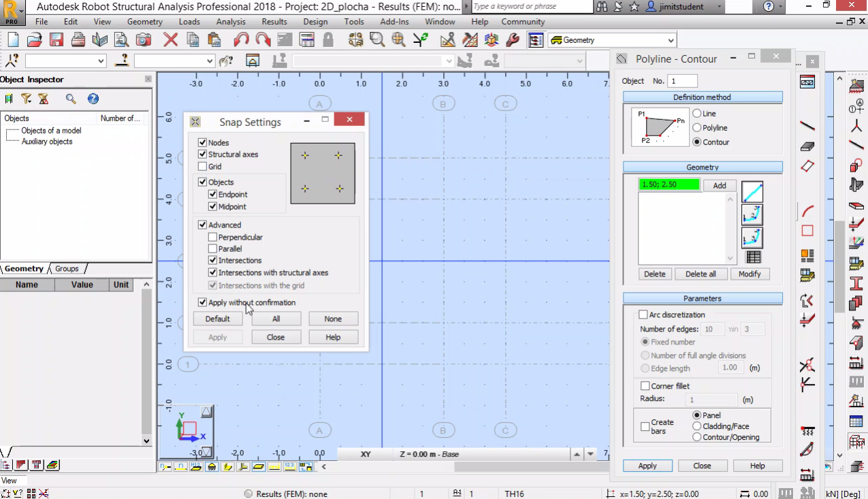Toggle Apply without confirmation checkbox
868x499 pixels.
click(x=202, y=302)
